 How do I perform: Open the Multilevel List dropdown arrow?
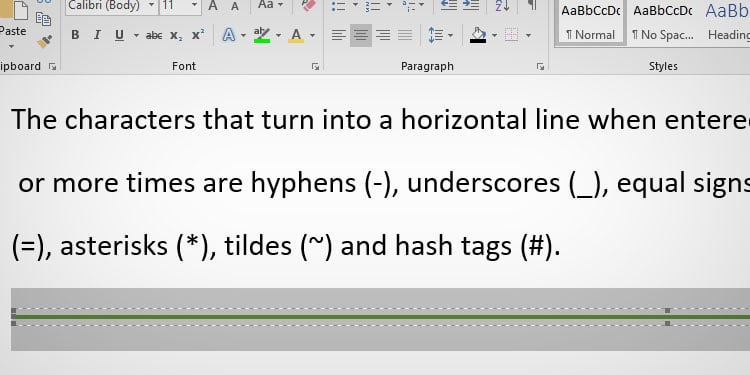coord(421,5)
